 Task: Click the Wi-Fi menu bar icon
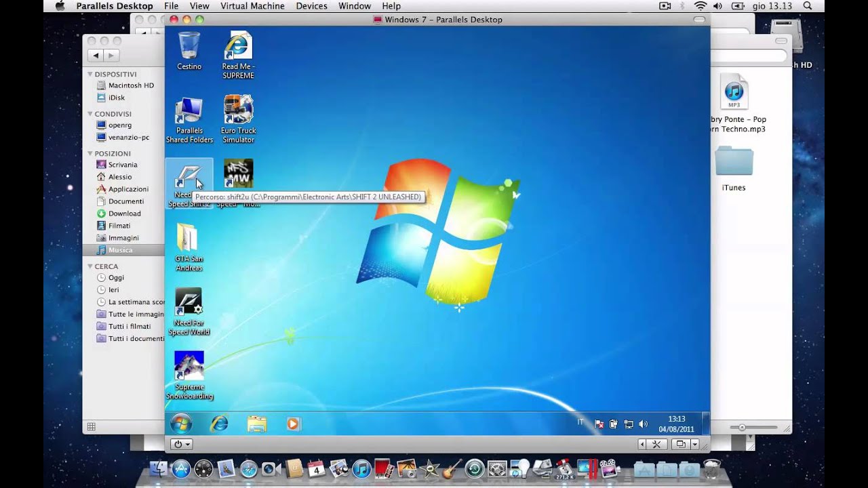point(701,6)
